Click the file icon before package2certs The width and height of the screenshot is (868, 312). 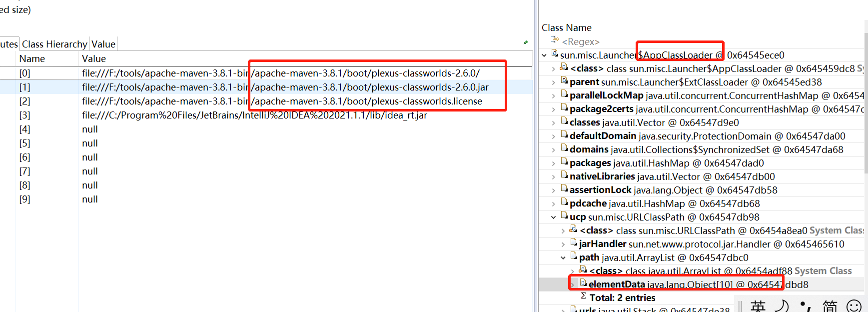564,107
